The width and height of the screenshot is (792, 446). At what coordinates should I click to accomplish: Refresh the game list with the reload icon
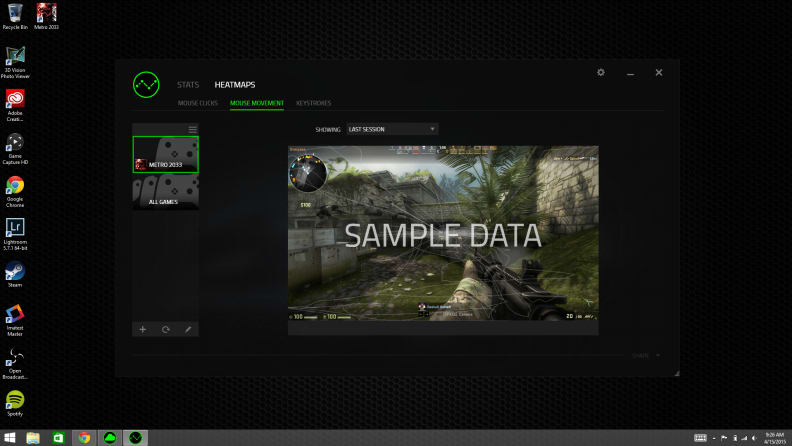click(x=166, y=329)
